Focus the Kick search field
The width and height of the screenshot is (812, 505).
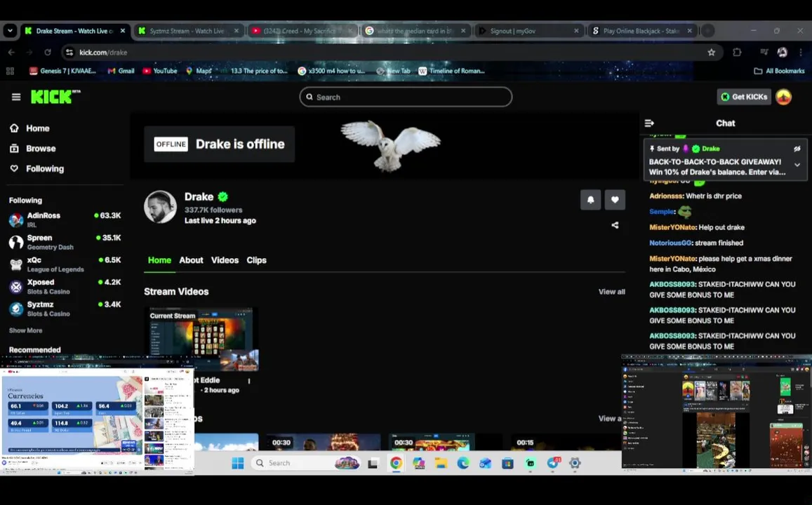[x=406, y=97]
